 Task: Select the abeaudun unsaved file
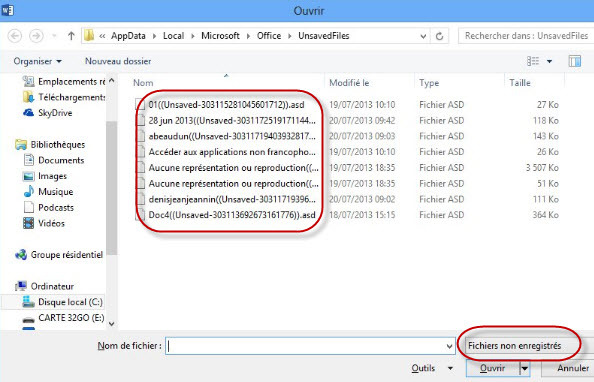(232, 136)
